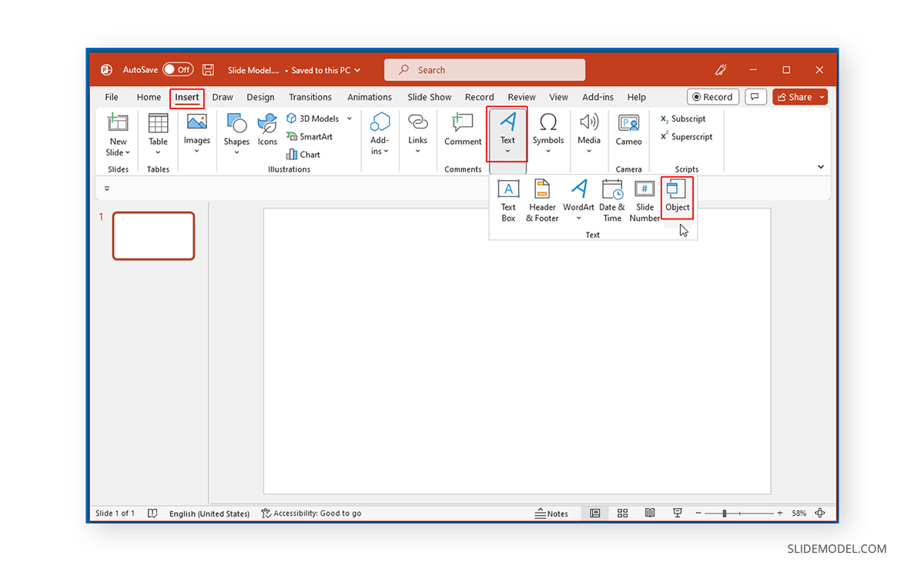Insert an Icon

click(x=267, y=132)
